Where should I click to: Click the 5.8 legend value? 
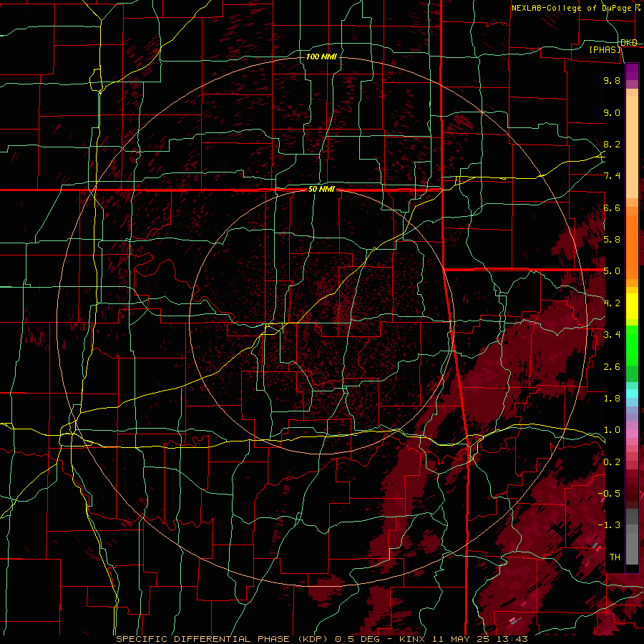pos(612,240)
